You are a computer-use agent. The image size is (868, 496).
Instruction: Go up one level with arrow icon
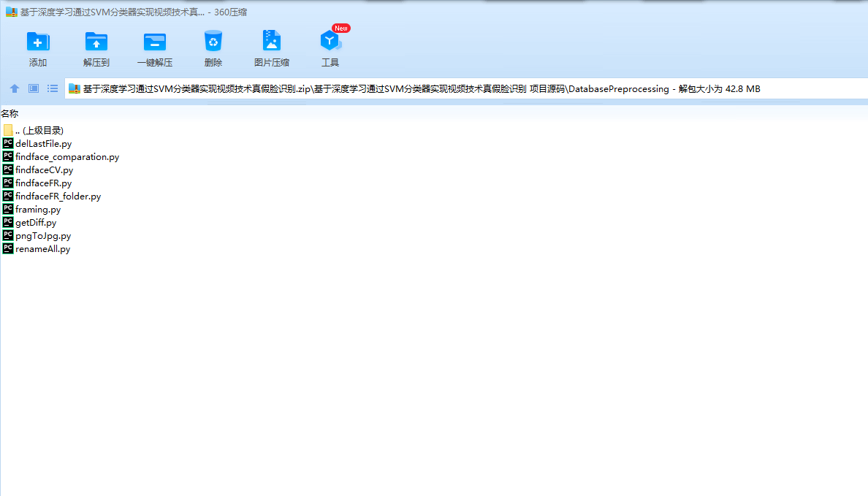tap(15, 88)
